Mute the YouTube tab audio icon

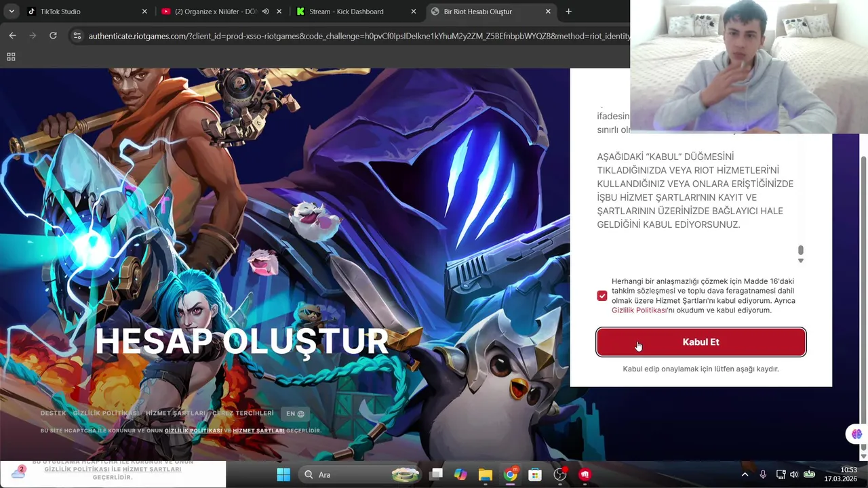tap(265, 12)
